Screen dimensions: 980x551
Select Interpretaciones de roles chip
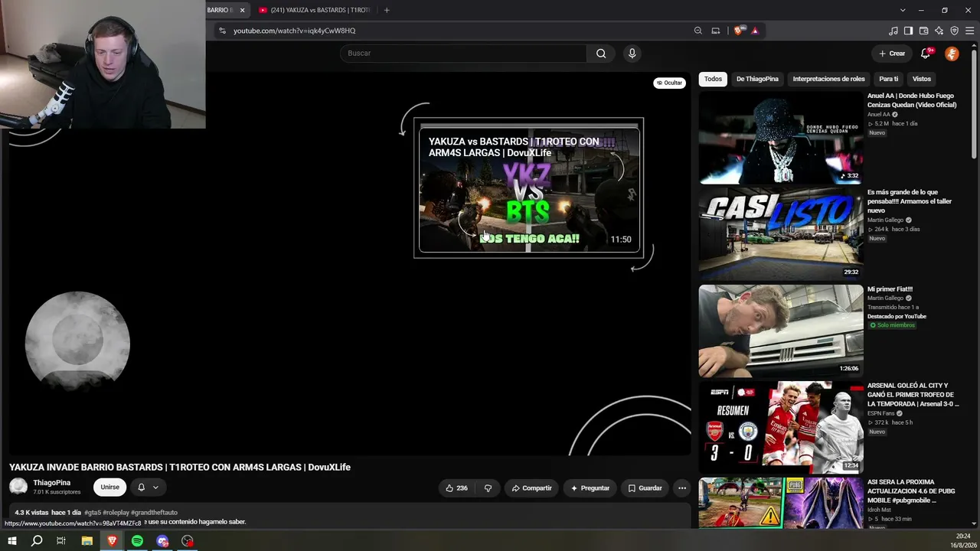[828, 79]
